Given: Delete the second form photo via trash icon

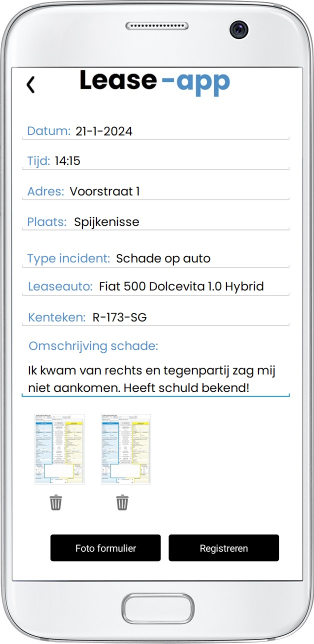Looking at the screenshot, I should 122,502.
